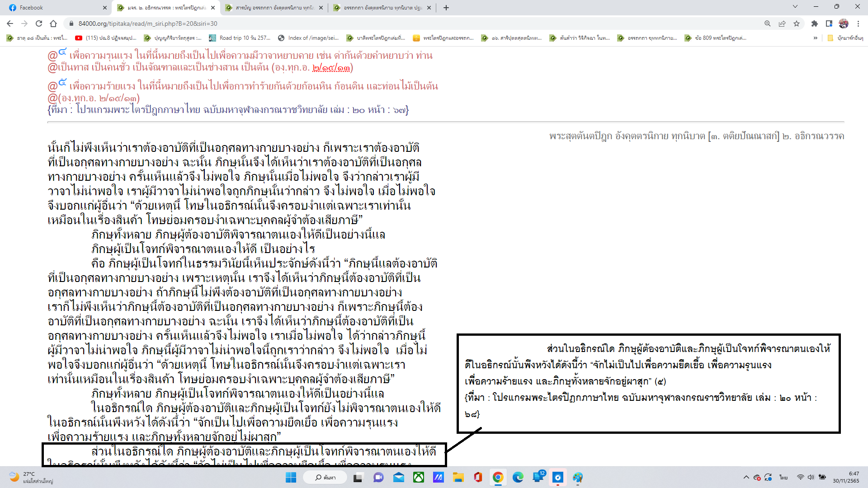868x488 pixels.
Task: Click the ๒/๑๙/๑๓ reference link
Action: click(331, 68)
